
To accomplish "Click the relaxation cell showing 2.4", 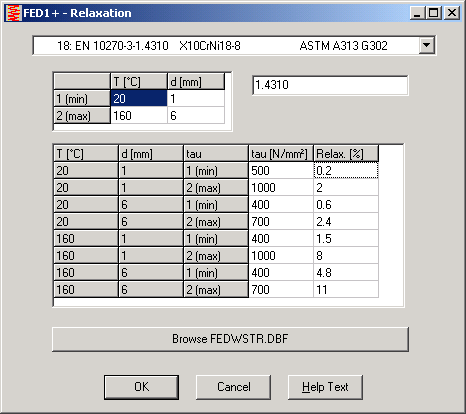I will tap(346, 222).
